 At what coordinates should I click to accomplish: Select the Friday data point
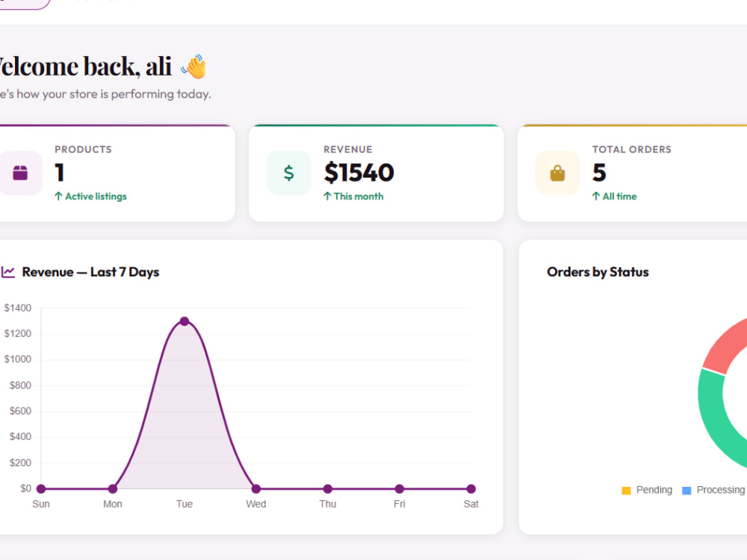click(x=399, y=488)
